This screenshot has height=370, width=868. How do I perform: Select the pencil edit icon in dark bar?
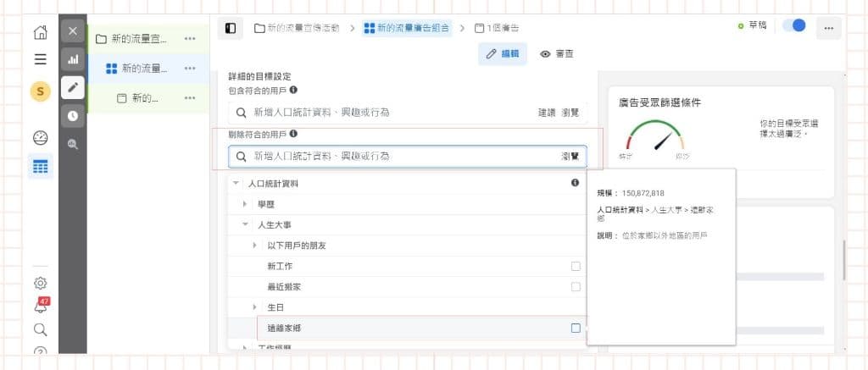point(73,87)
